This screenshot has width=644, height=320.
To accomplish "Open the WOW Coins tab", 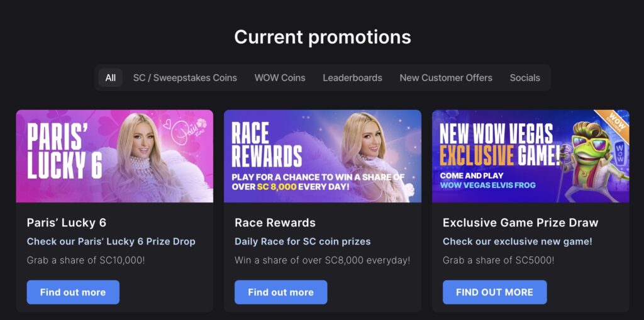I will click(x=280, y=78).
